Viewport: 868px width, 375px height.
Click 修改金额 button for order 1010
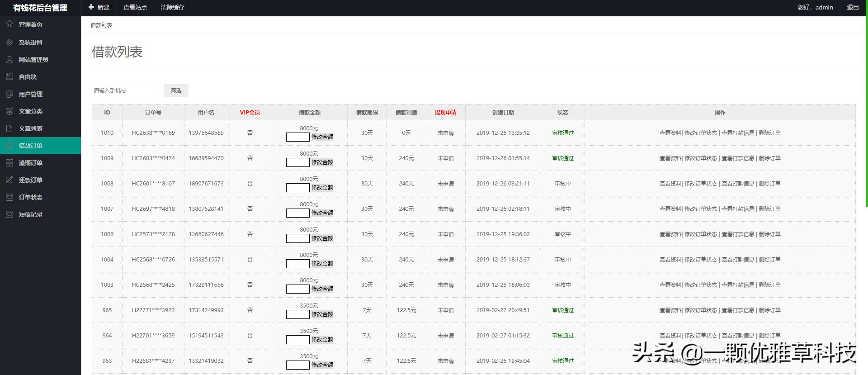click(x=322, y=137)
